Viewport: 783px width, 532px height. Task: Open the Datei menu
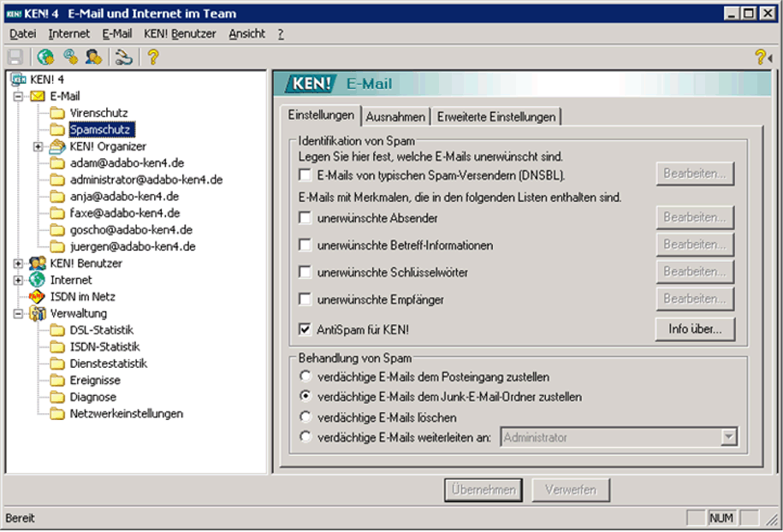(x=23, y=34)
